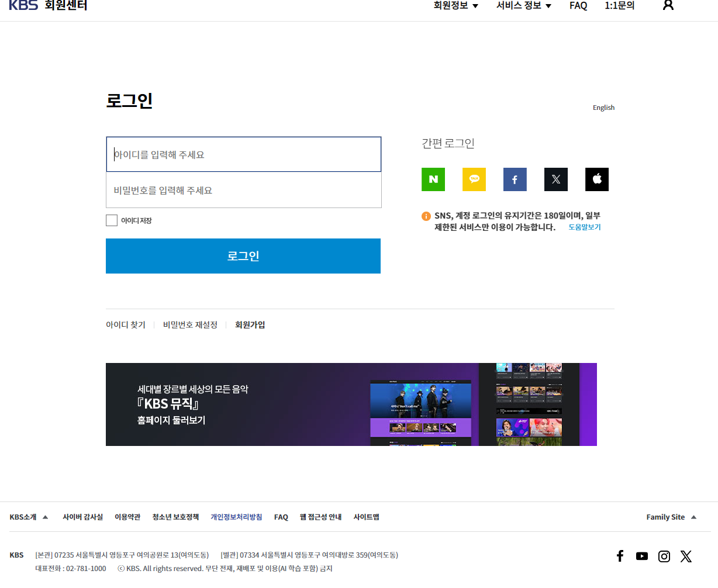This screenshot has width=718, height=588.
Task: Open 개인정보처리방침 footer link
Action: (x=236, y=517)
